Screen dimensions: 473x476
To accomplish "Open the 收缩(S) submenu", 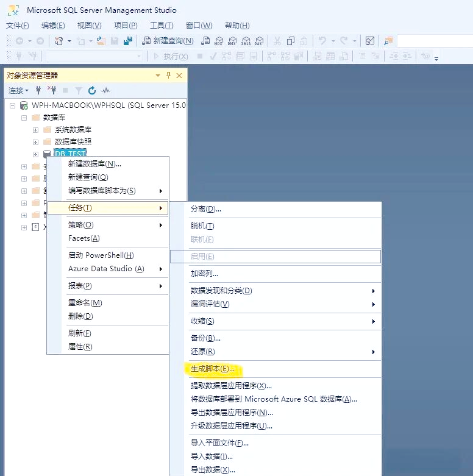I will [276, 321].
